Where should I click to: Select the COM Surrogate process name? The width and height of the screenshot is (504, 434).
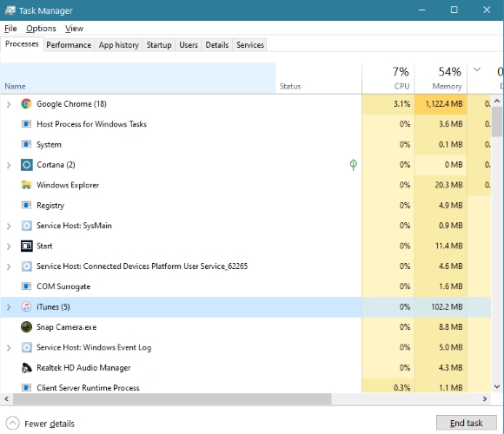click(x=63, y=286)
